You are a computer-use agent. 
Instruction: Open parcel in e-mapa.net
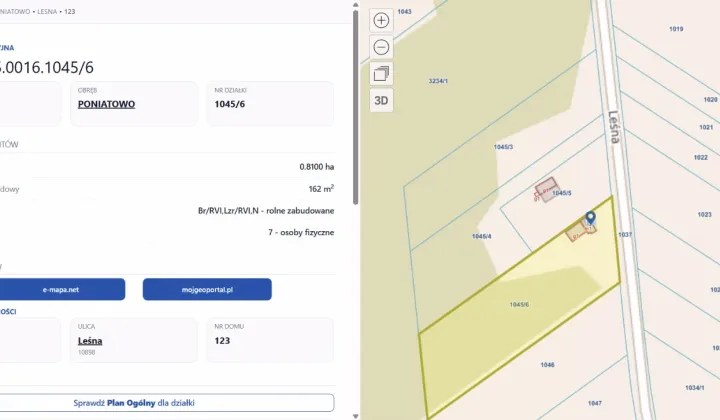(x=61, y=290)
